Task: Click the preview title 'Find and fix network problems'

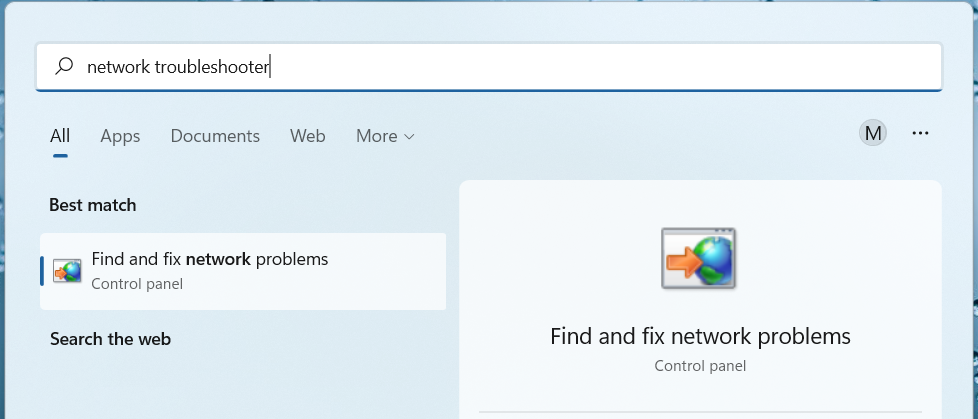Action: 700,337
